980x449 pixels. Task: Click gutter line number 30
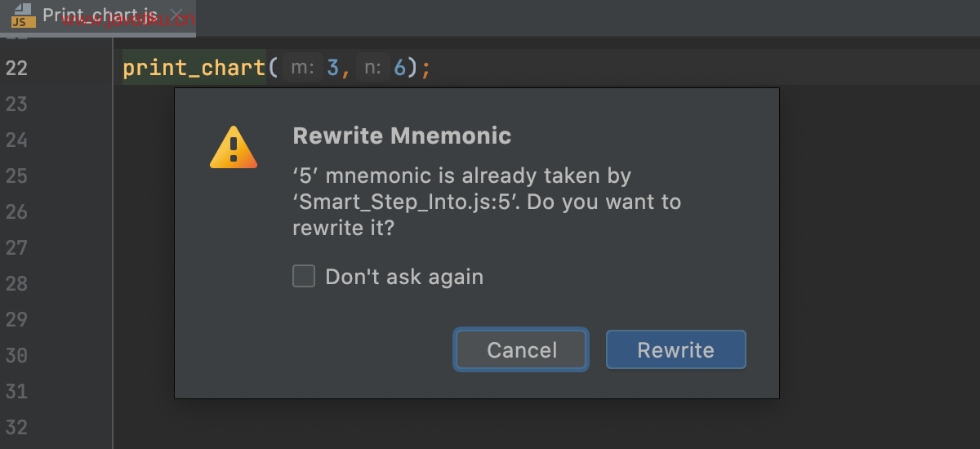coord(16,356)
